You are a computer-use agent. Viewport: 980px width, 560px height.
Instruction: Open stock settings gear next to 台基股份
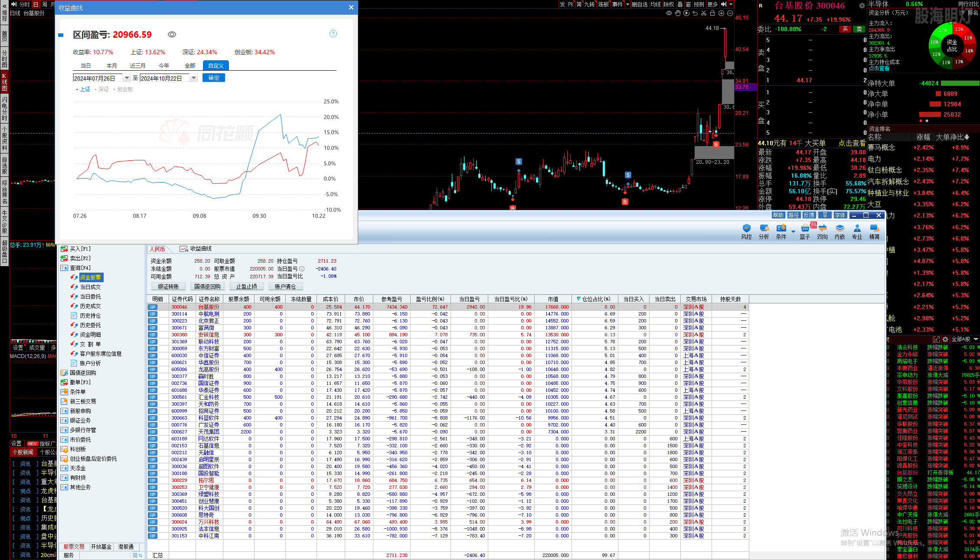coord(862,6)
